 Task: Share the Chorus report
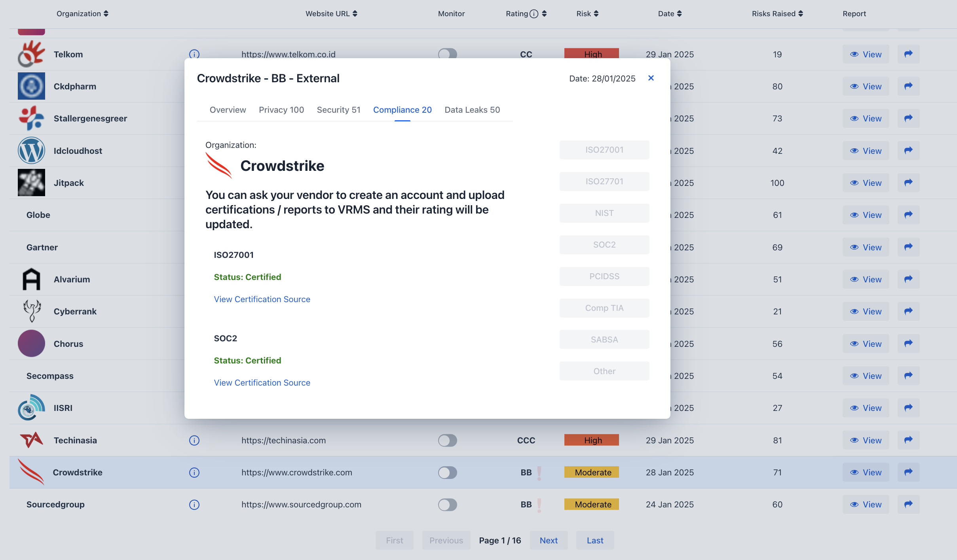pos(908,343)
